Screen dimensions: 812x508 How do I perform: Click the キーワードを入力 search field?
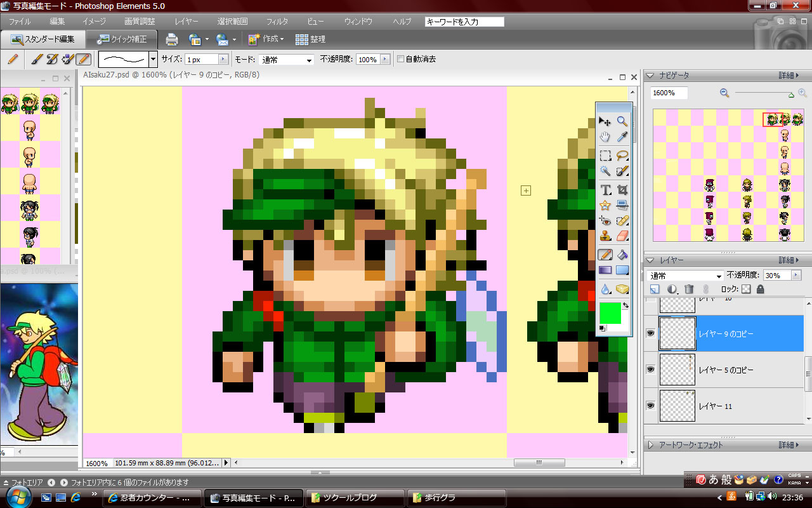(x=464, y=22)
